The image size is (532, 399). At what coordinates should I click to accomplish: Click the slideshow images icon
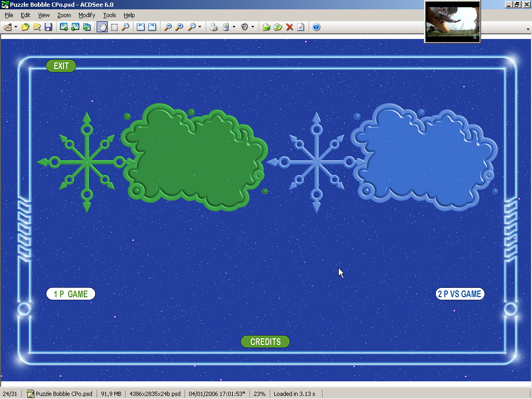(87, 27)
